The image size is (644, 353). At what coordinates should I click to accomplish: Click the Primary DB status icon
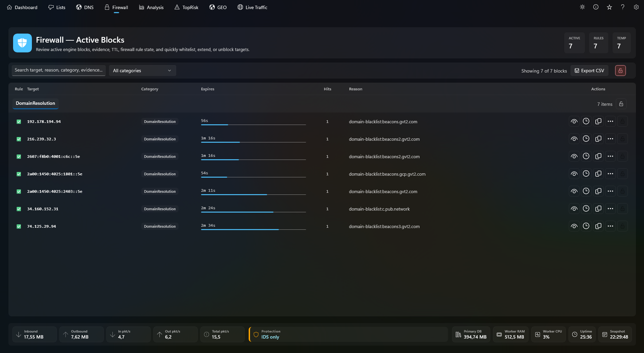pos(458,335)
